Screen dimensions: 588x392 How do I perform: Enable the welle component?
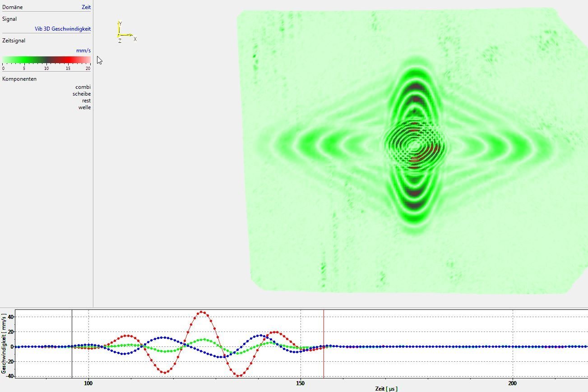85,107
